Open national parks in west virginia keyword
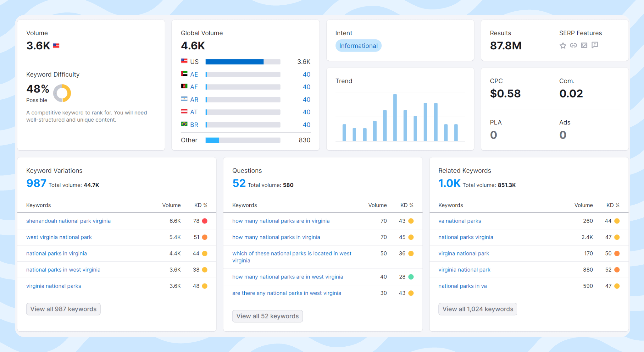This screenshot has height=352, width=644. coord(64,270)
